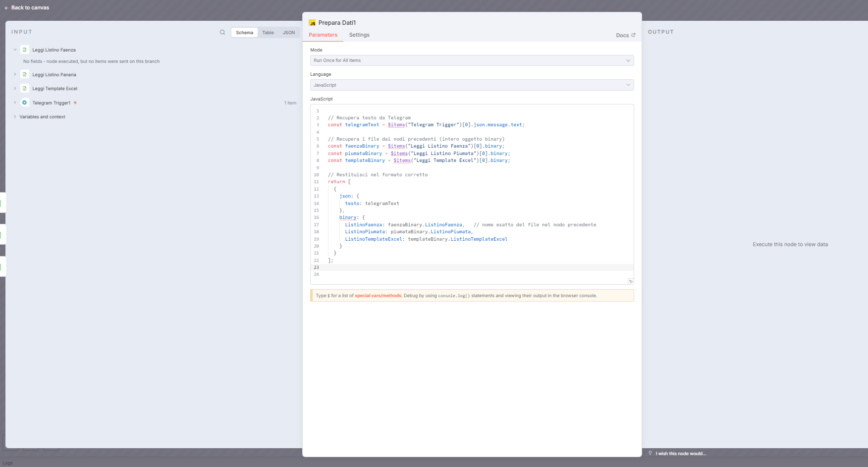Open the Mode dropdown
The width and height of the screenshot is (868, 467).
471,60
